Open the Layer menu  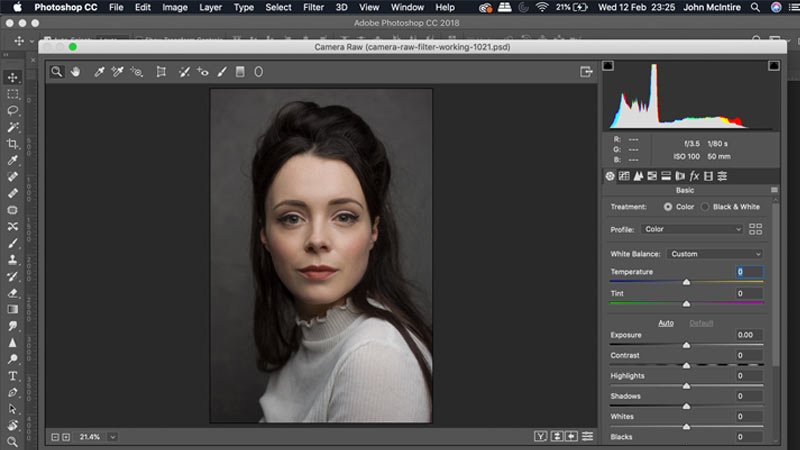coord(210,7)
